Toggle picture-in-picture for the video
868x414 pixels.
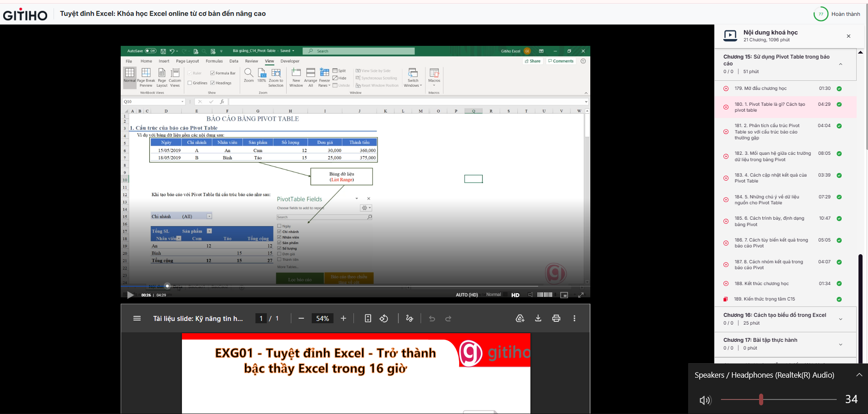tap(564, 295)
